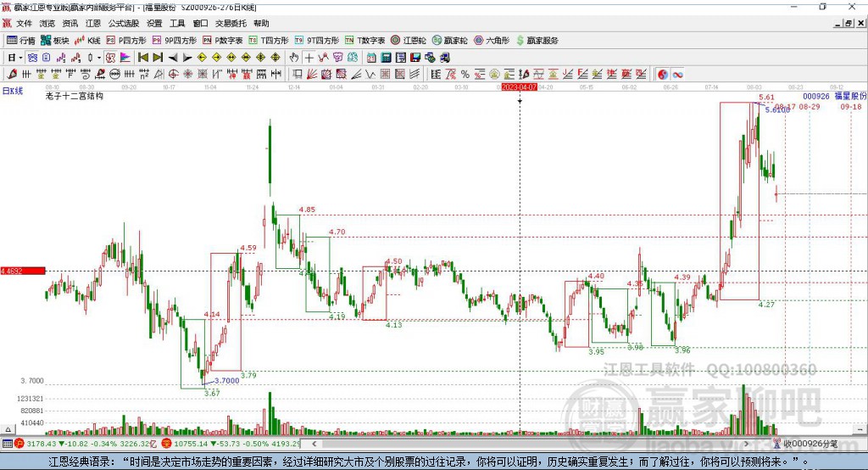Viewport: 868px width, 470px height.
Task: Click the 3.67 low price label
Action: point(212,393)
